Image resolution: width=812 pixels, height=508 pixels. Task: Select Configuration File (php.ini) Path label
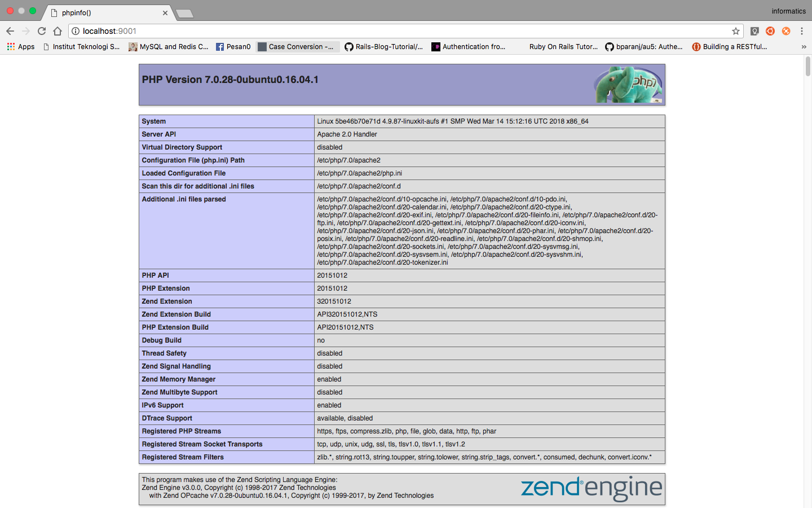tap(193, 160)
